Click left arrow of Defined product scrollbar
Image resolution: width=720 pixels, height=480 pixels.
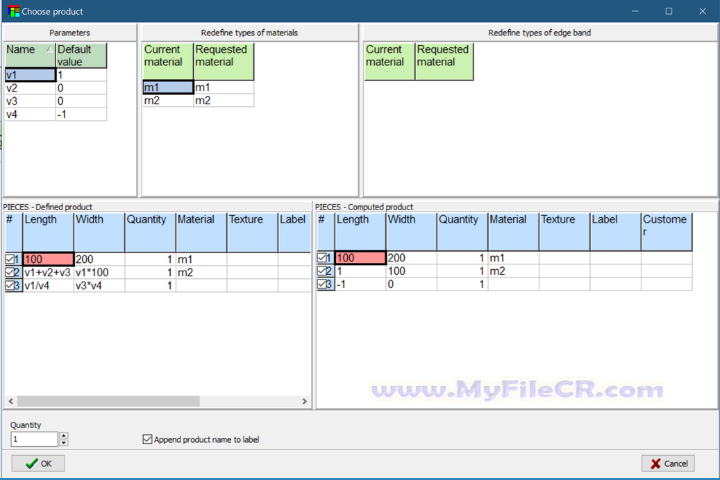[11, 401]
